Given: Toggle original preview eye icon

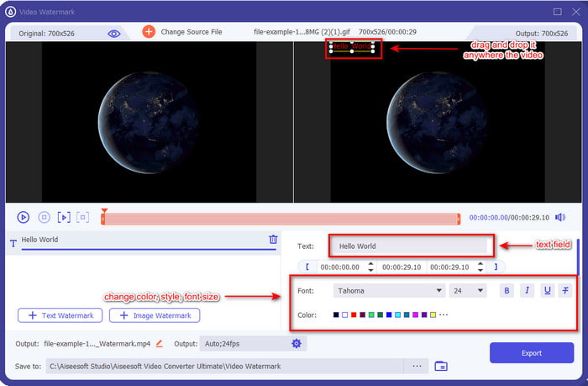Looking at the screenshot, I should click(x=114, y=33).
